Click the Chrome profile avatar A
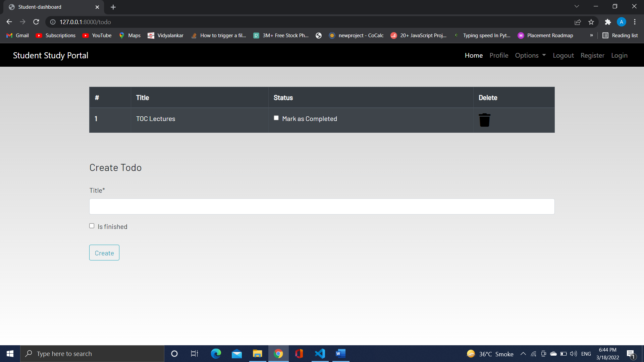 click(x=622, y=22)
